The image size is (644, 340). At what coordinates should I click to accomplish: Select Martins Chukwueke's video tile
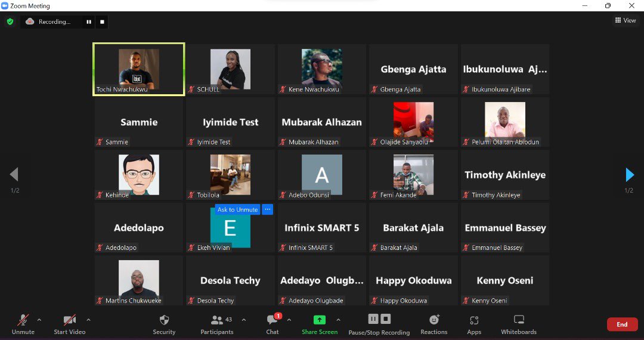(139, 280)
